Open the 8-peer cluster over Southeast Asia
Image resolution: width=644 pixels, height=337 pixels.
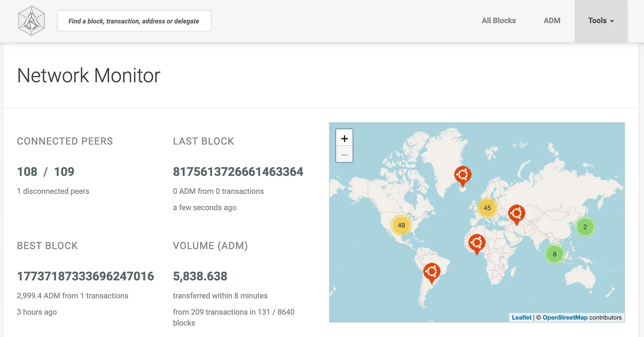(555, 254)
